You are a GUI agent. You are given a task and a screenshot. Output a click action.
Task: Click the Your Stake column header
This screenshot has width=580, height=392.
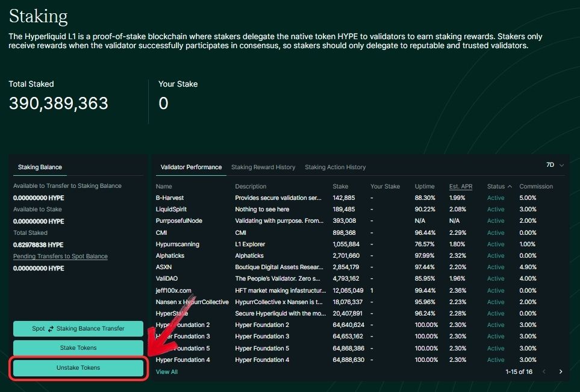click(385, 187)
